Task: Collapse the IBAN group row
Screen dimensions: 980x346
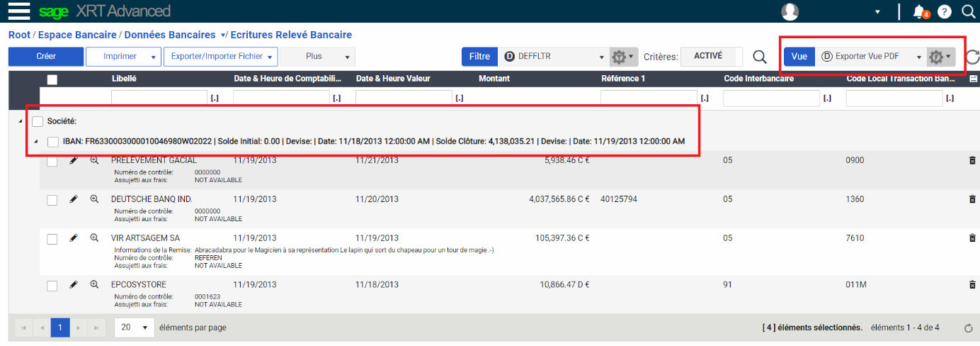Action: pos(35,142)
